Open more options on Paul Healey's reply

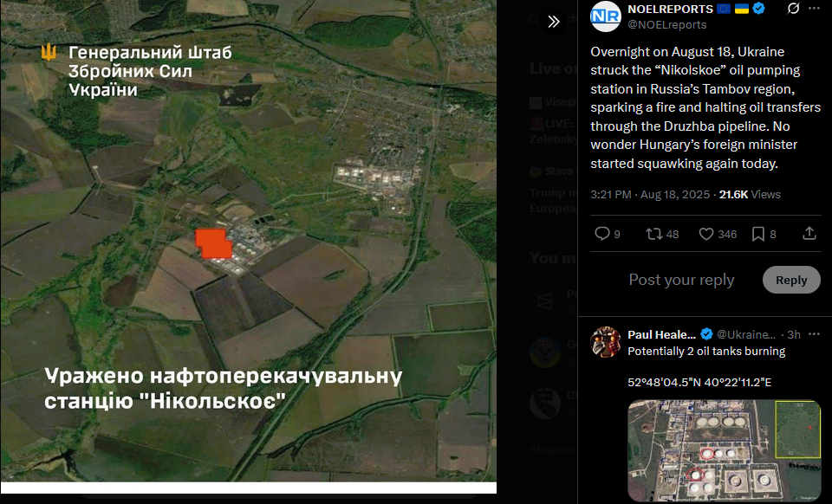click(814, 334)
